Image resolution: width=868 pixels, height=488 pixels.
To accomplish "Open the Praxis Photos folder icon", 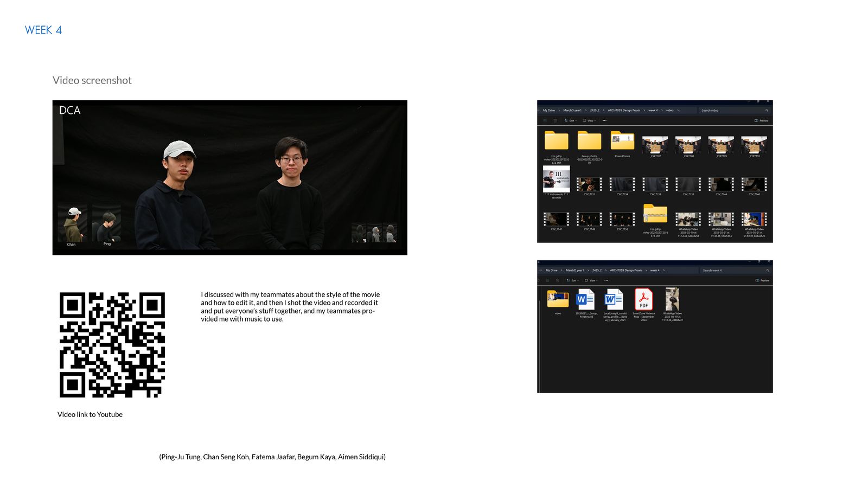I will pyautogui.click(x=622, y=140).
